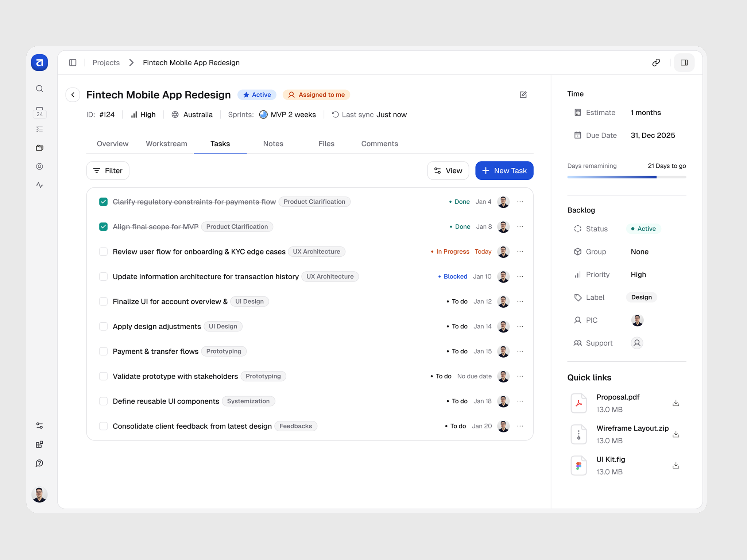The image size is (747, 560).
Task: Switch to the Files tab
Action: (326, 144)
